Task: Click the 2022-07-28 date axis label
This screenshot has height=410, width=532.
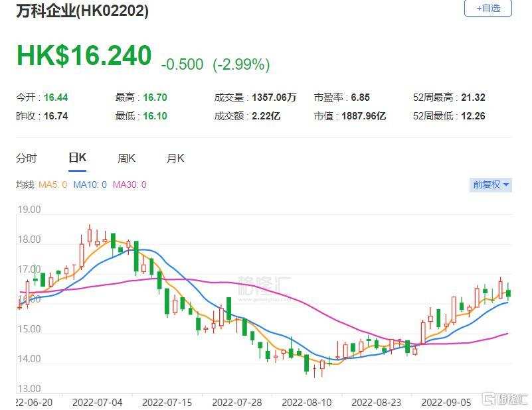Action: 237,403
